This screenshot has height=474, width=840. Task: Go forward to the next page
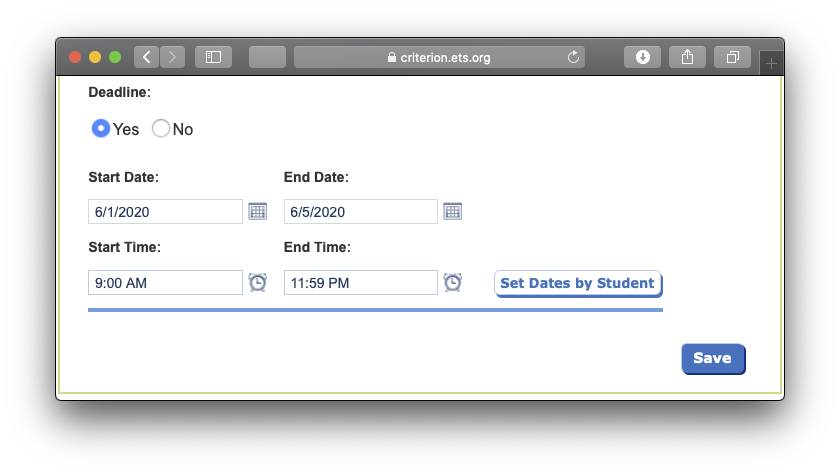tap(172, 57)
